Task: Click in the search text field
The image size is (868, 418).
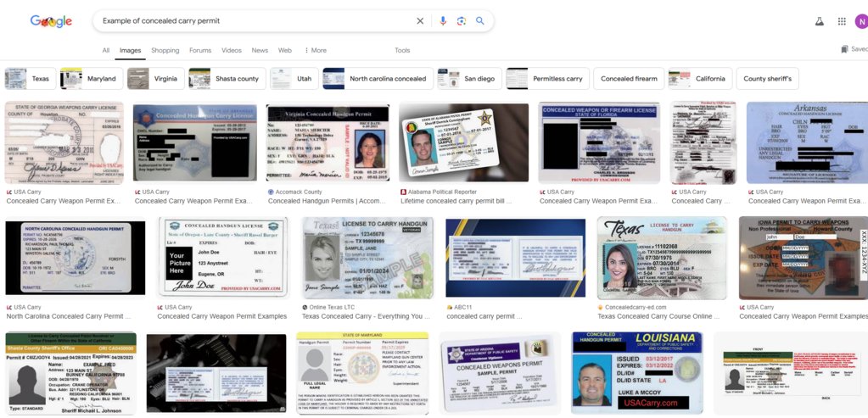Action: [255, 21]
